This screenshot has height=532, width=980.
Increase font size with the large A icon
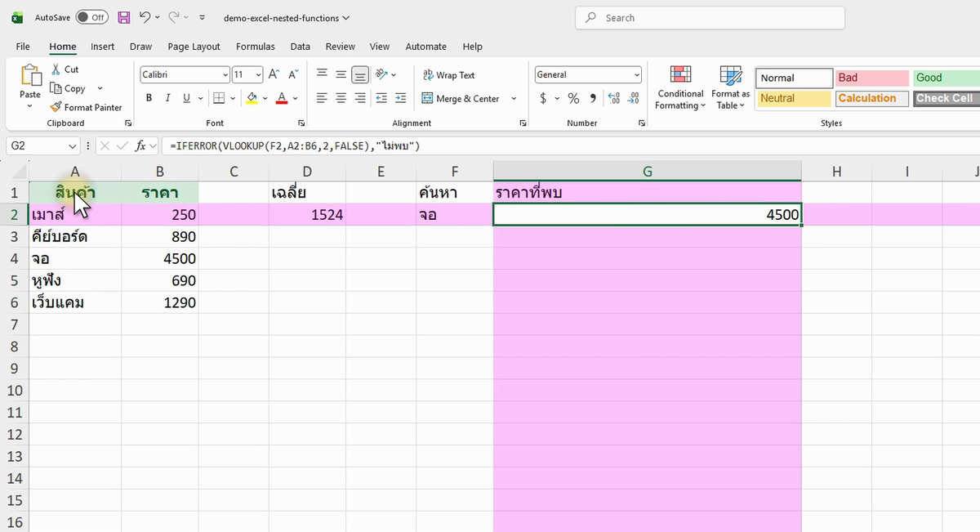(x=274, y=74)
